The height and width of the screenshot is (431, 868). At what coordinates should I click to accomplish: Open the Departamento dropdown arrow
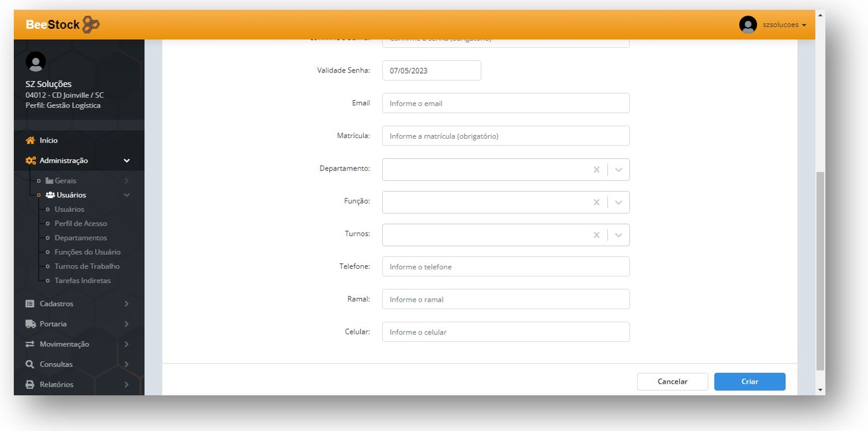[x=619, y=170]
